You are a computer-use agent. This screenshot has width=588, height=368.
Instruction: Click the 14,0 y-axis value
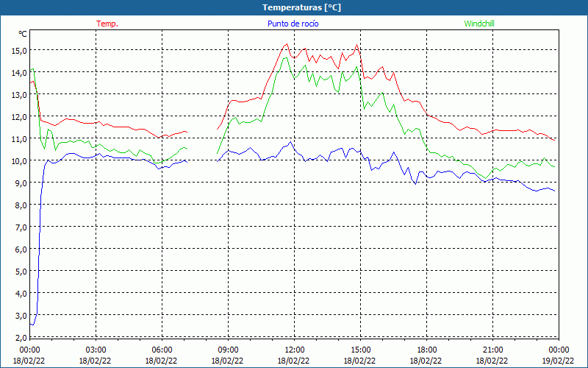click(19, 73)
